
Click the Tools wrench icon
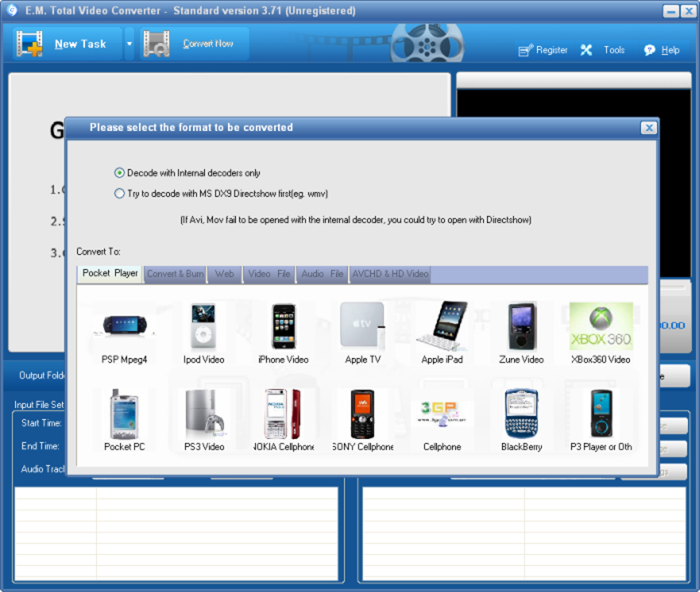click(586, 50)
